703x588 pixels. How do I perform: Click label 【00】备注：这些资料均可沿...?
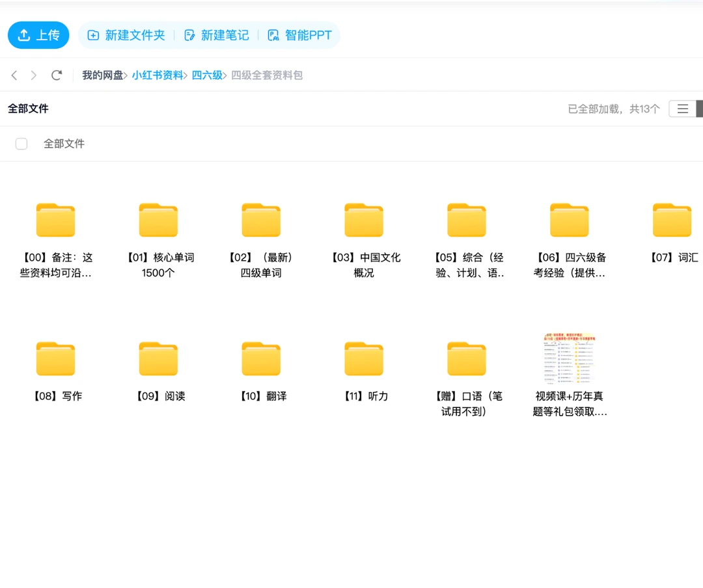pyautogui.click(x=55, y=265)
